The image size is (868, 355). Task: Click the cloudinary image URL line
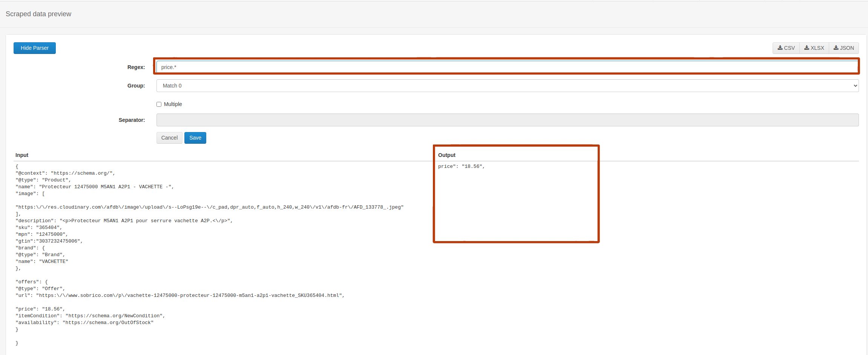pos(209,207)
